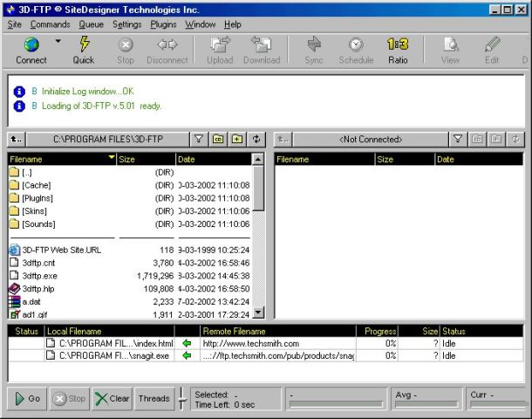Click the local path C:\PROGRAM FILES\3D-FTP bar
Image resolution: width=532 pixels, height=419 pixels.
(108, 139)
